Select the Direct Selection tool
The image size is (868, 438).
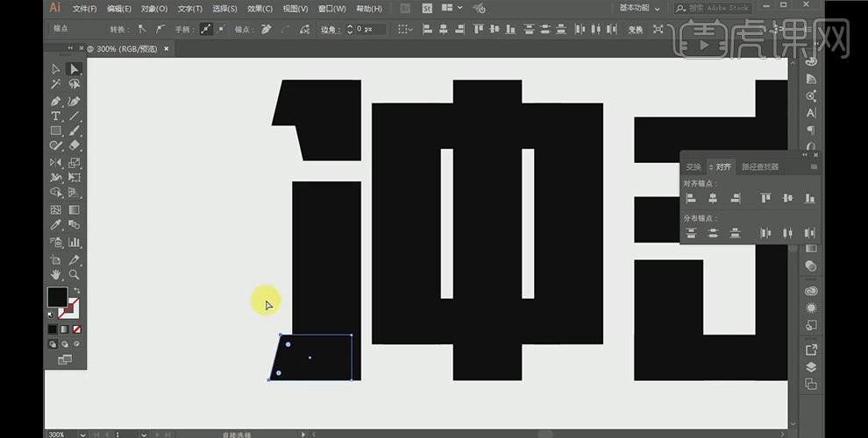coord(75,68)
